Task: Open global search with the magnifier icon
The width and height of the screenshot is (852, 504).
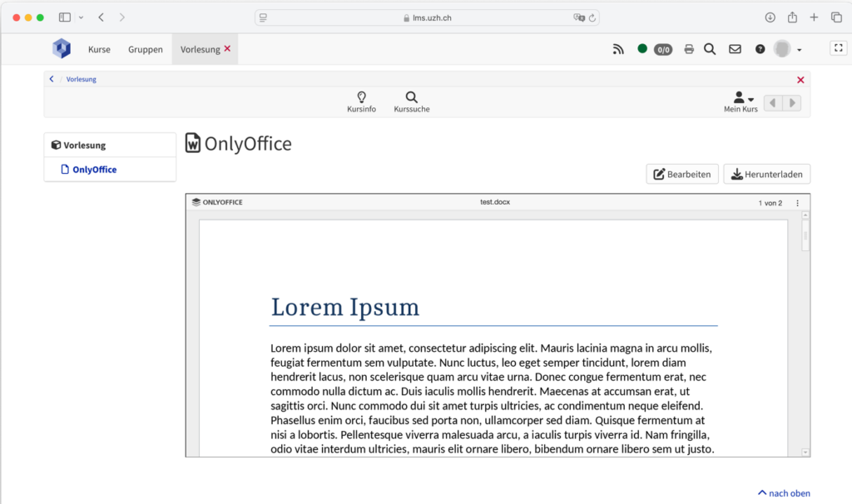Action: coord(710,49)
